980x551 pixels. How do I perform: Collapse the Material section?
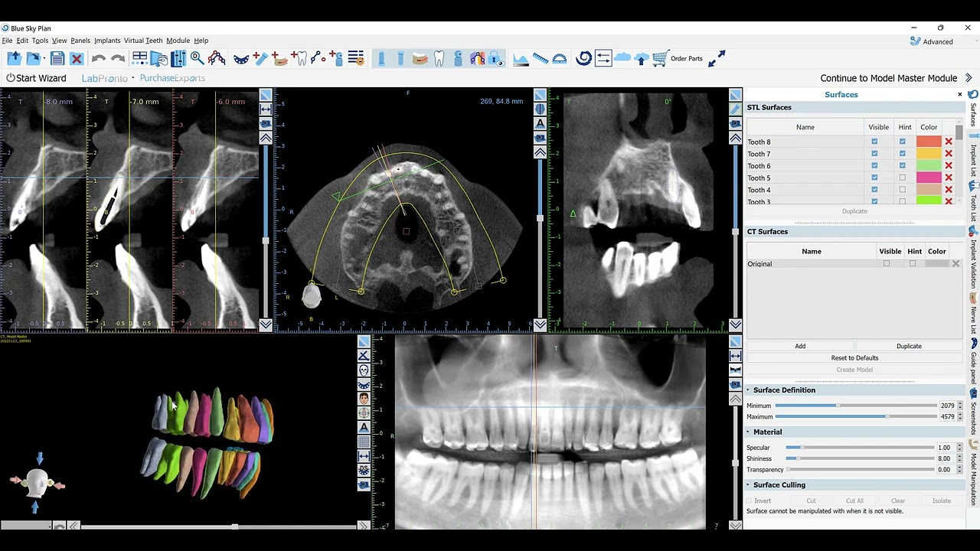[749, 432]
